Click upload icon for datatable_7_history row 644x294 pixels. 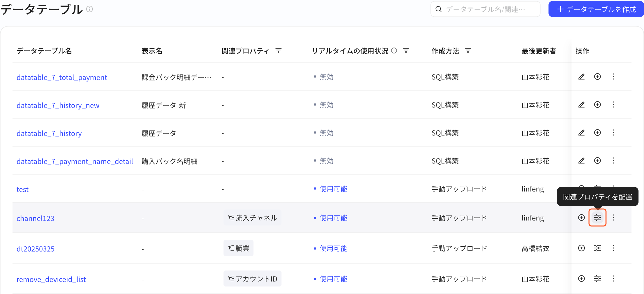pyautogui.click(x=597, y=132)
